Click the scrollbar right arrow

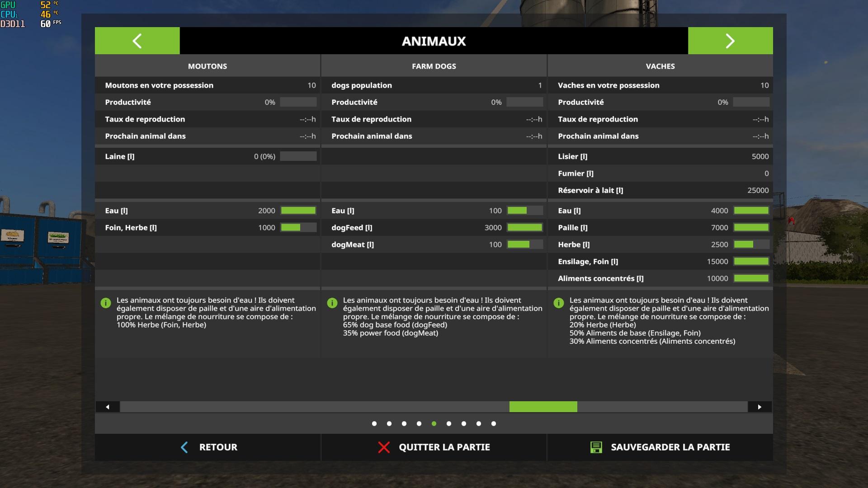759,407
